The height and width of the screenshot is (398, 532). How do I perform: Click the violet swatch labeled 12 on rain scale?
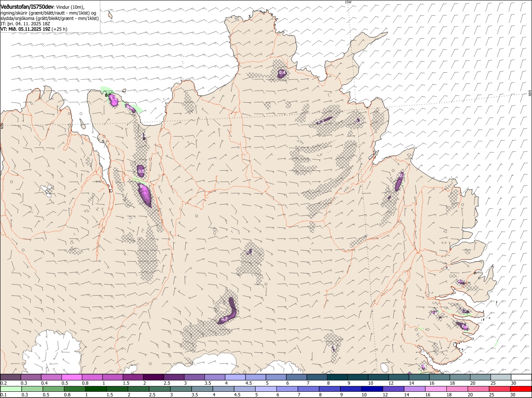click(x=394, y=389)
